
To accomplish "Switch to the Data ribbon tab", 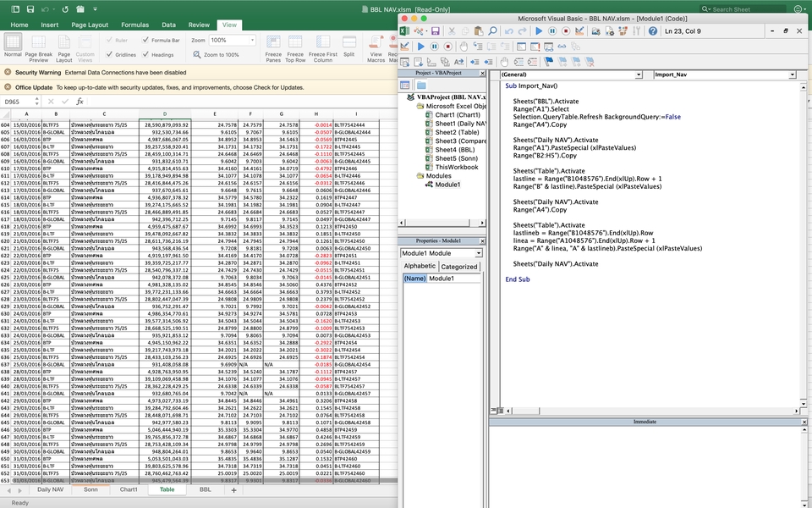I will pos(169,25).
